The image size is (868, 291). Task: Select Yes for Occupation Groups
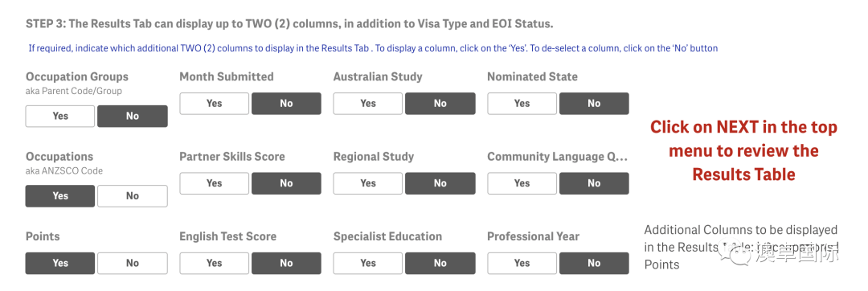60,117
